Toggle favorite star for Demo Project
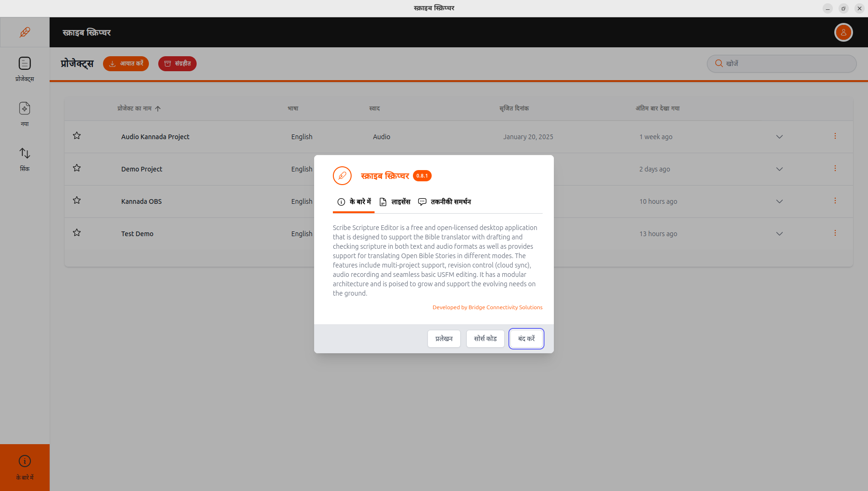This screenshot has width=868, height=491. tap(77, 168)
